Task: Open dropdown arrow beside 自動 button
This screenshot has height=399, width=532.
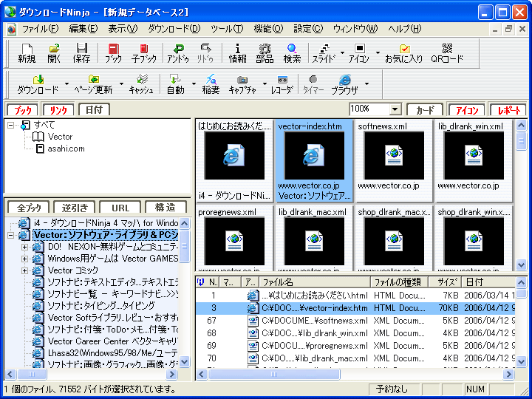Action: pyautogui.click(x=194, y=83)
